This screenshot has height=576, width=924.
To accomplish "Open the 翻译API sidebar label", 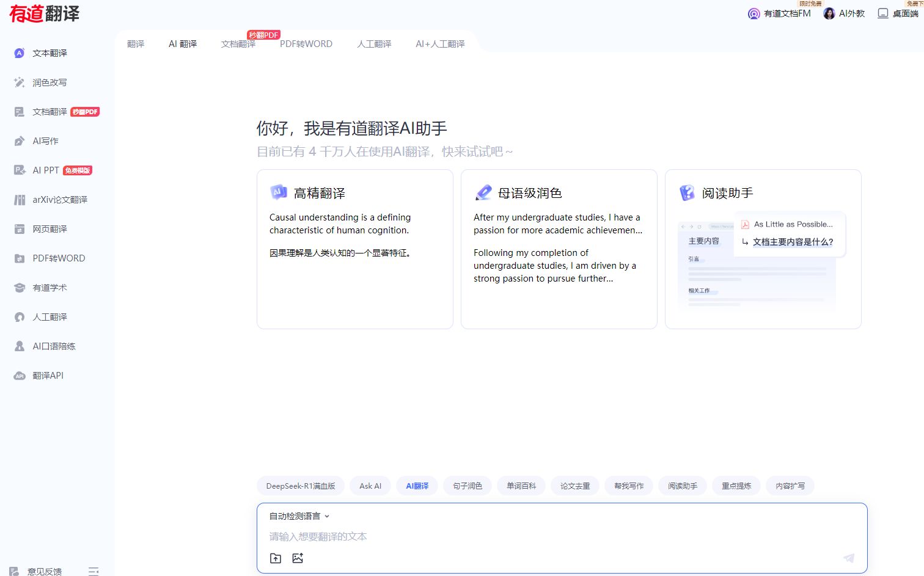I will coord(48,376).
